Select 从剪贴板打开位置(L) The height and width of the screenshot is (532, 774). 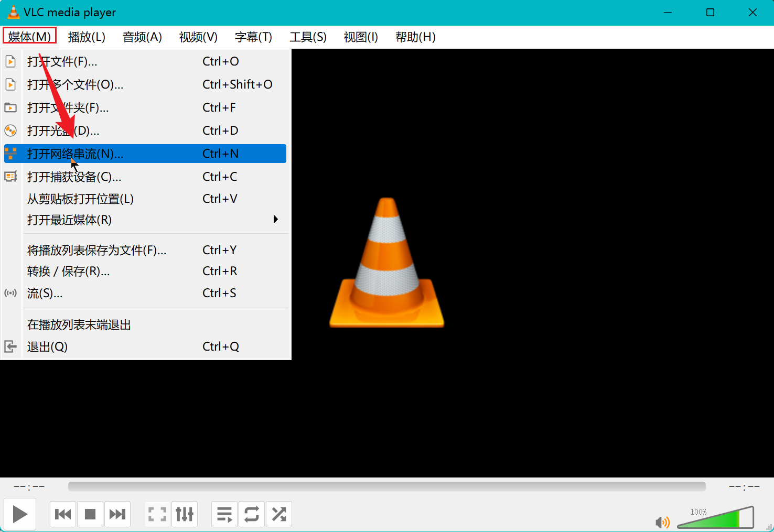coord(145,199)
